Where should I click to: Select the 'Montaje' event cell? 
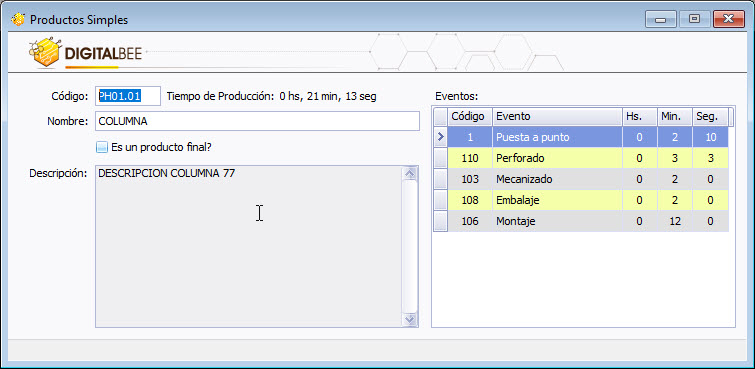click(557, 222)
